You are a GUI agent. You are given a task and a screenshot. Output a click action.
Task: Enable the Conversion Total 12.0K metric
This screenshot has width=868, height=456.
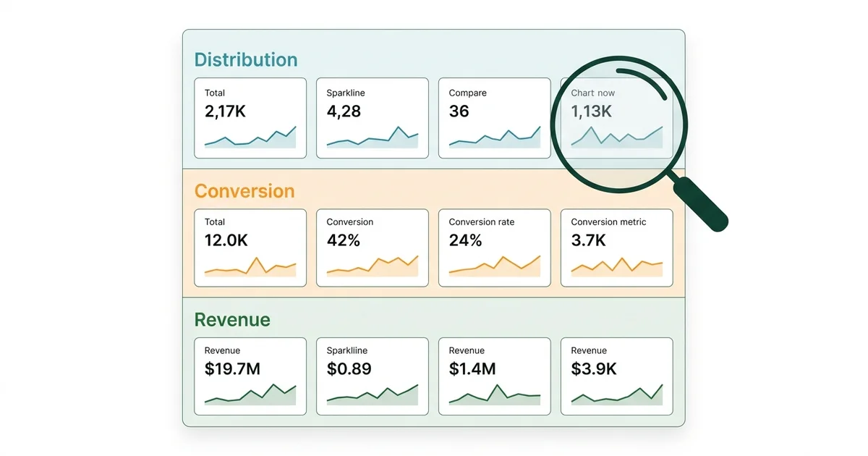click(250, 246)
